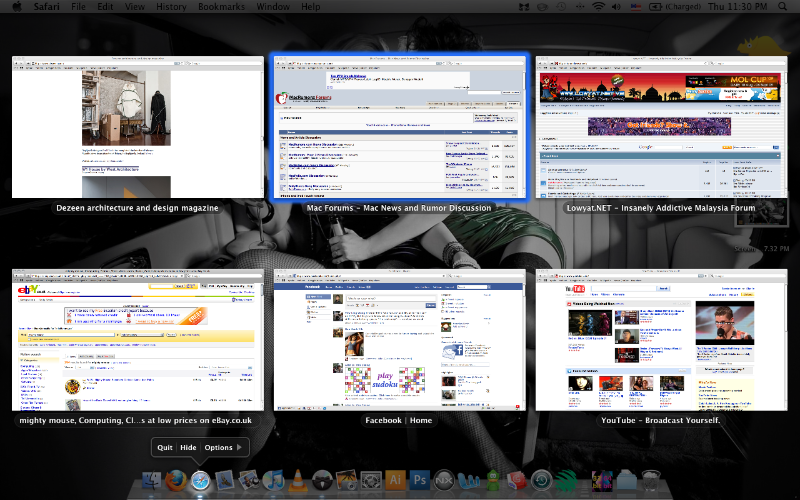The height and width of the screenshot is (500, 800).
Task: Launch Photoshop from the Dock
Action: [x=418, y=481]
